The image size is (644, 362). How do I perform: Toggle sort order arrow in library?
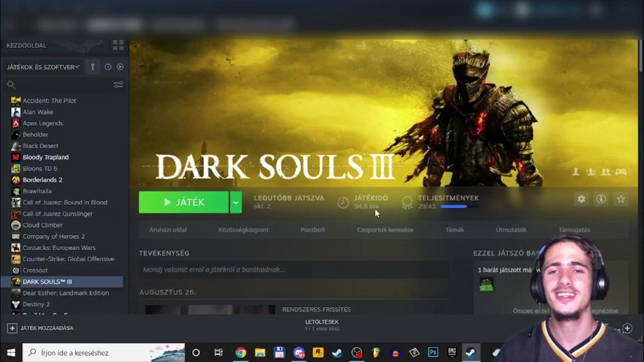pyautogui.click(x=93, y=67)
